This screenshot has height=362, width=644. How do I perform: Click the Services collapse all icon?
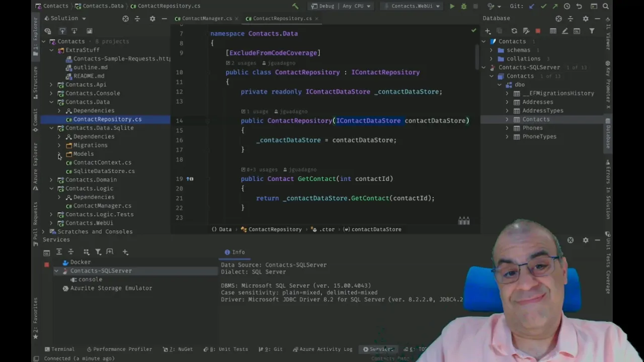[x=71, y=251]
